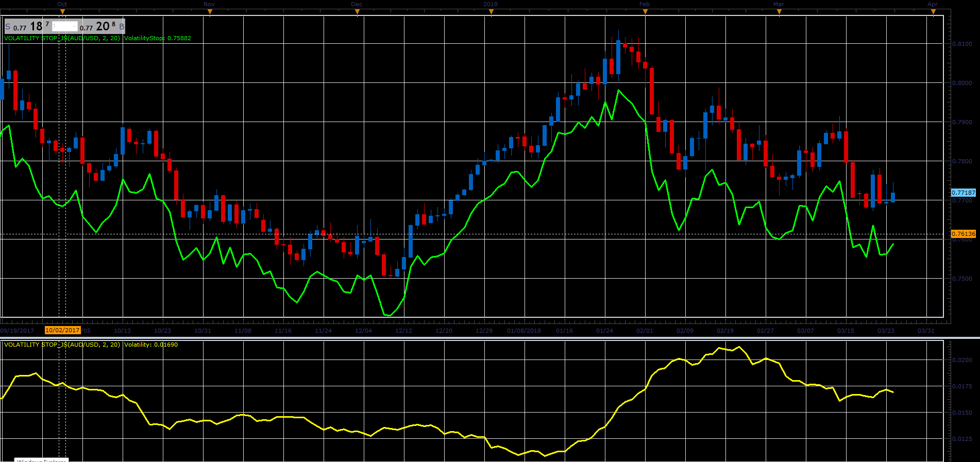This screenshot has width=980, height=462.
Task: Click the current price tag 0.77187
Action: pyautogui.click(x=963, y=193)
